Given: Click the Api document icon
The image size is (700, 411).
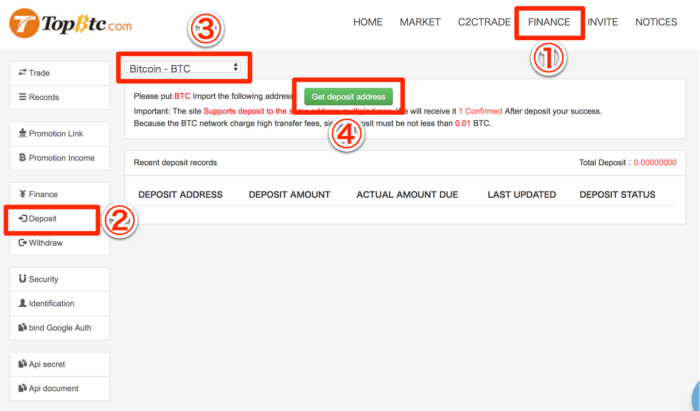Looking at the screenshot, I should (22, 388).
